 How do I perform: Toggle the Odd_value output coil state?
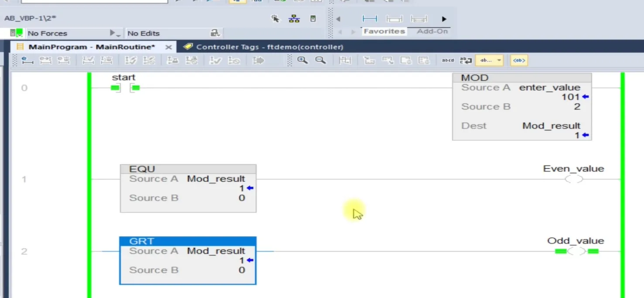[575, 251]
